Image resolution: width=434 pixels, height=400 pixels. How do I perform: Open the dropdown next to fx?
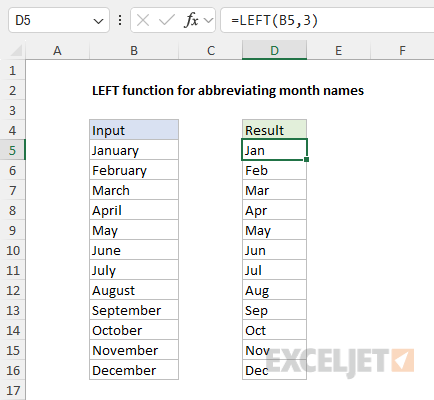point(208,21)
